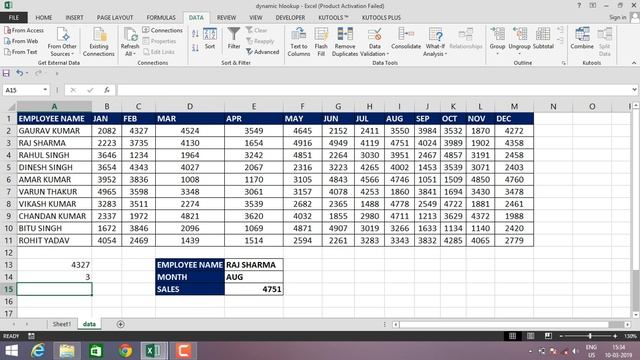The width and height of the screenshot is (640, 360).
Task: Open From Other Sources dropdown
Action: [62, 42]
